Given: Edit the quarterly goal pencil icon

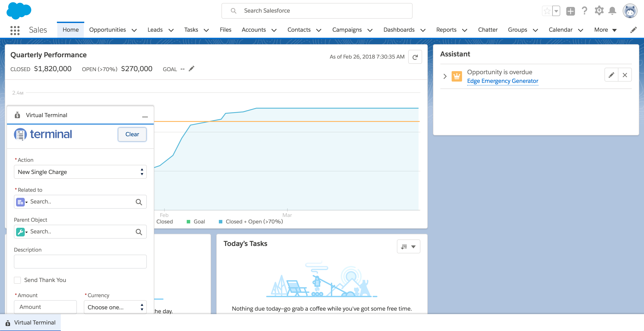Looking at the screenshot, I should coord(192,69).
